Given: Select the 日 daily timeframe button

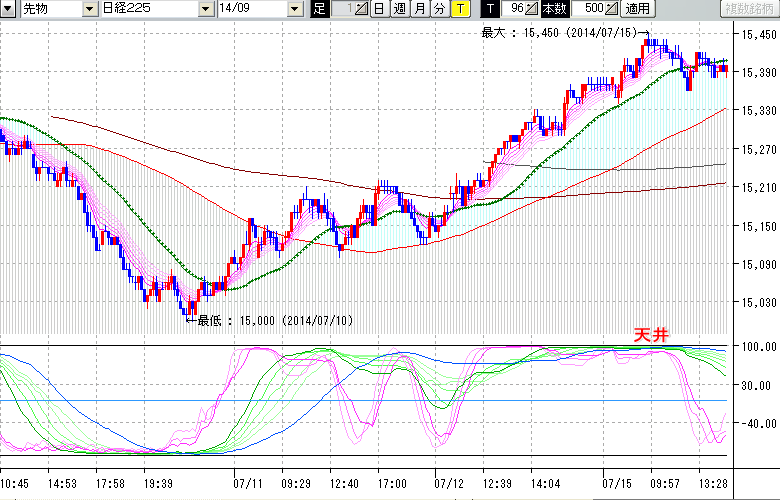Looking at the screenshot, I should (379, 9).
